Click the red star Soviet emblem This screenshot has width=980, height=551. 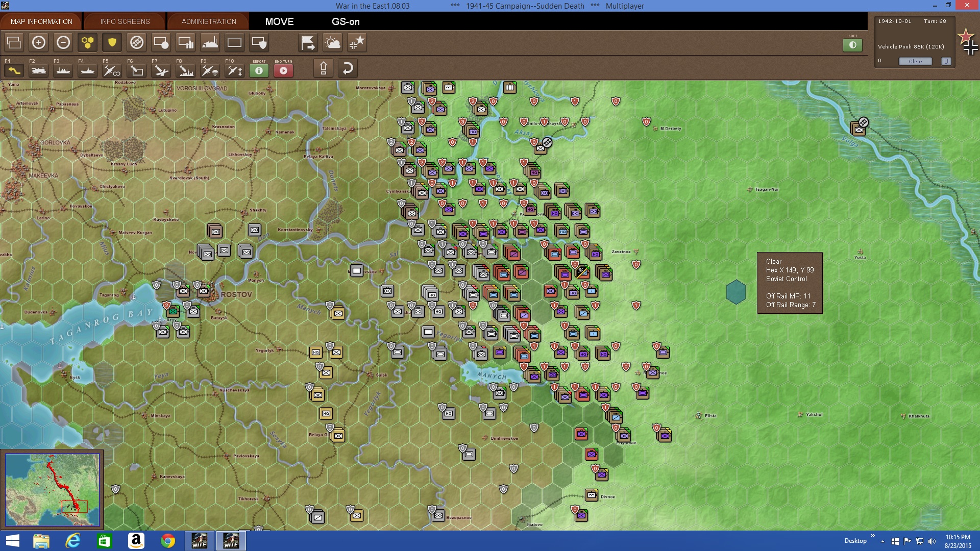tap(965, 36)
